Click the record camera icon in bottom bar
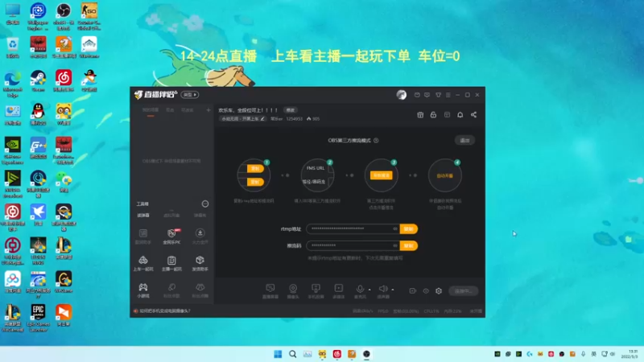 pyautogui.click(x=412, y=291)
